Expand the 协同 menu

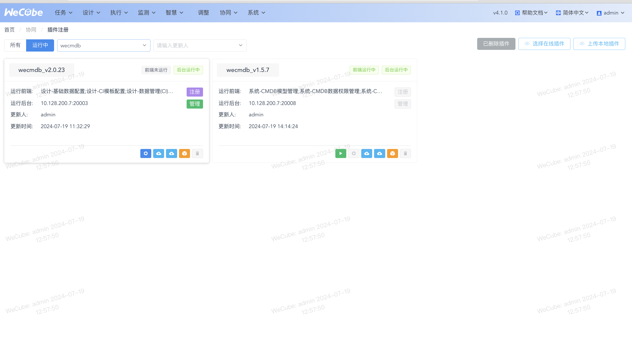[229, 12]
